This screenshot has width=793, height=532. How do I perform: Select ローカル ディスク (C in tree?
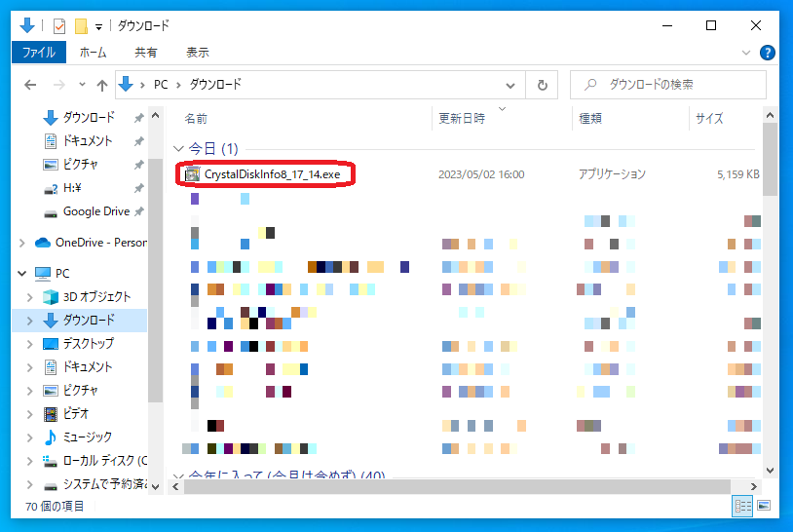point(105,461)
